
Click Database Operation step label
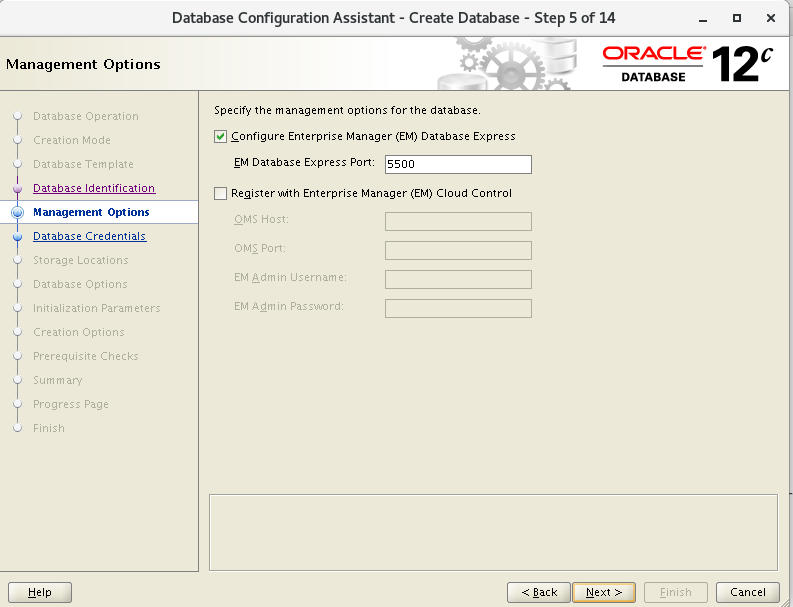[x=85, y=116]
